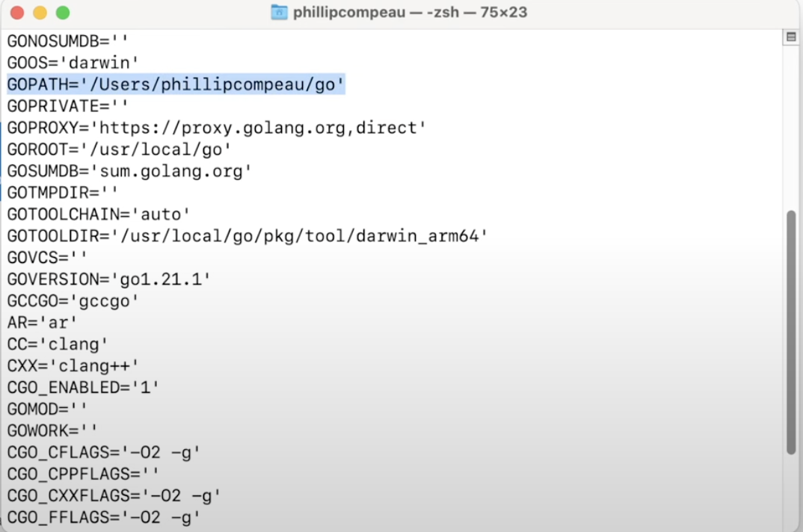Zoom the window with green button
This screenshot has height=532, width=803.
63,12
